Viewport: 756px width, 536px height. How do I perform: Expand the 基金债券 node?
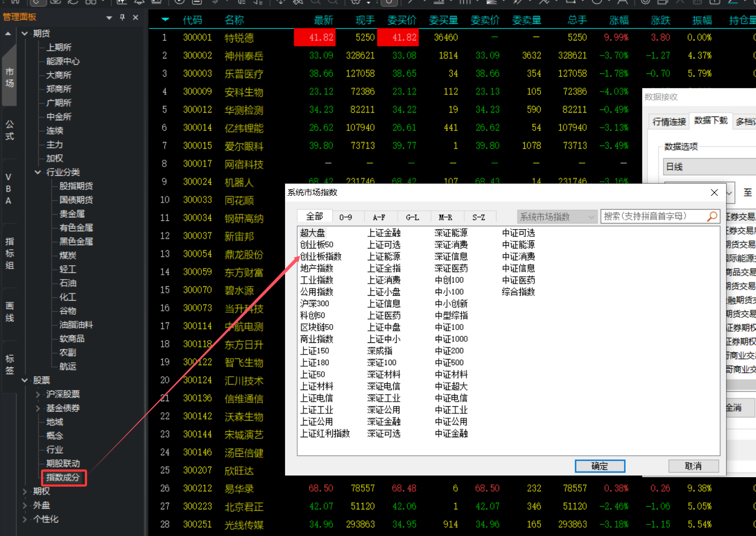(38, 408)
